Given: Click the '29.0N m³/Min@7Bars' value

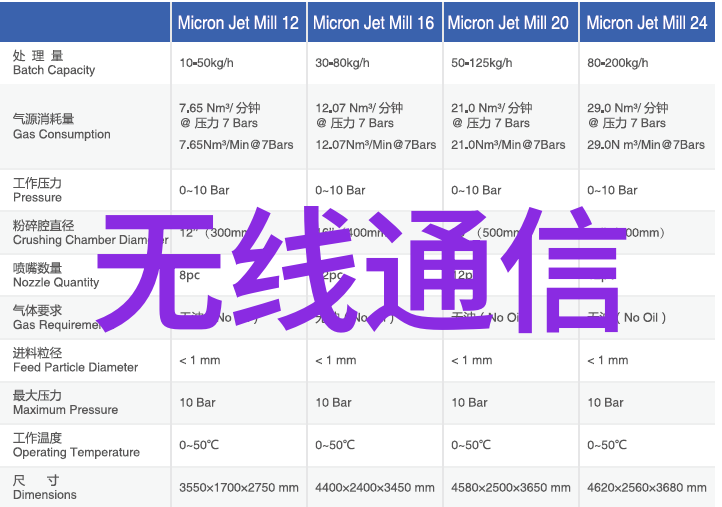Looking at the screenshot, I should coord(646,145).
